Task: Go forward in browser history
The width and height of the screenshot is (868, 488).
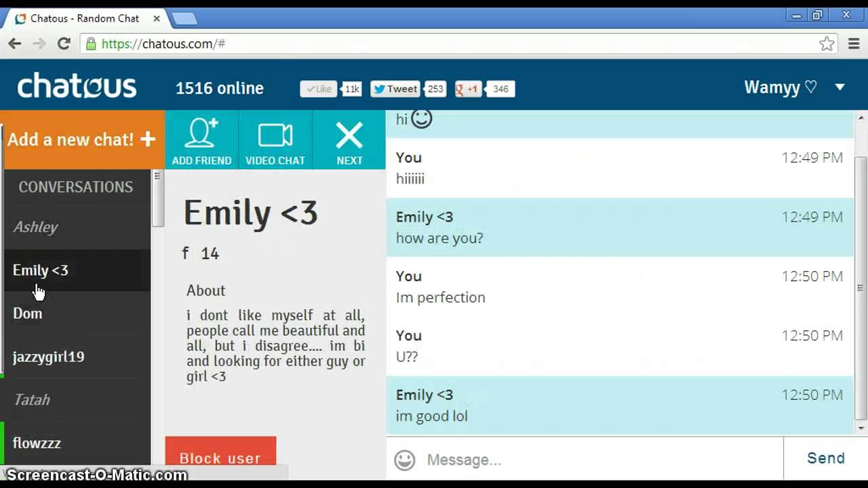Action: [x=39, y=44]
